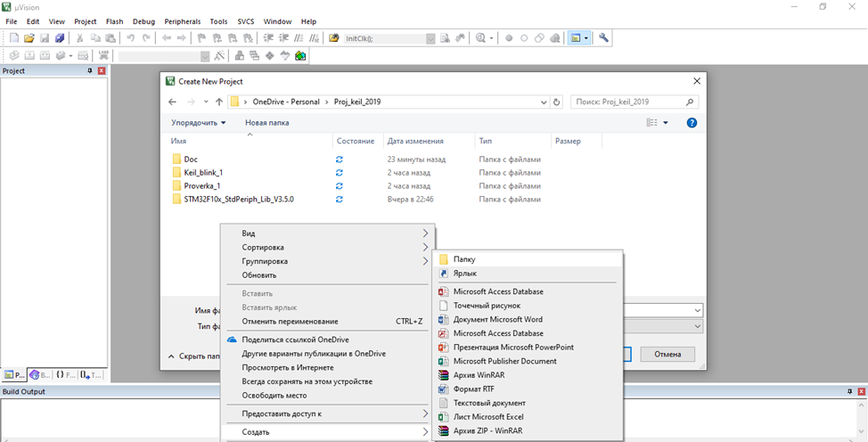Switch to the Books tab in Project panel
The width and height of the screenshot is (868, 442).
click(40, 375)
